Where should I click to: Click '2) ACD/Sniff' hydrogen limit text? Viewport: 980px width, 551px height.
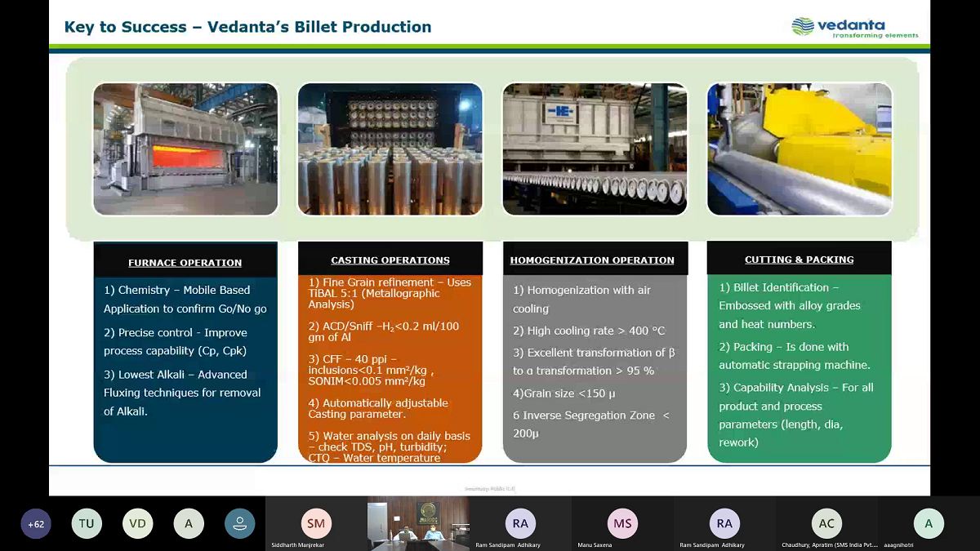pyautogui.click(x=384, y=331)
